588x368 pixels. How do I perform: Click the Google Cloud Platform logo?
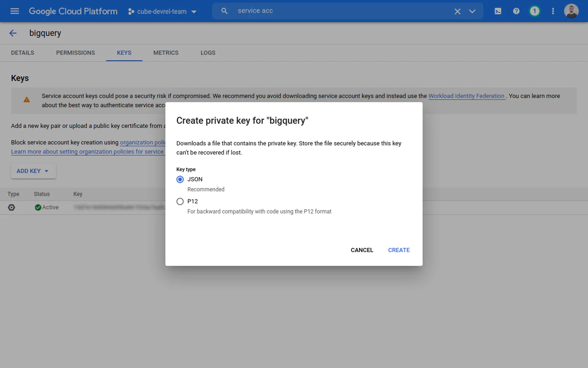coord(73,11)
